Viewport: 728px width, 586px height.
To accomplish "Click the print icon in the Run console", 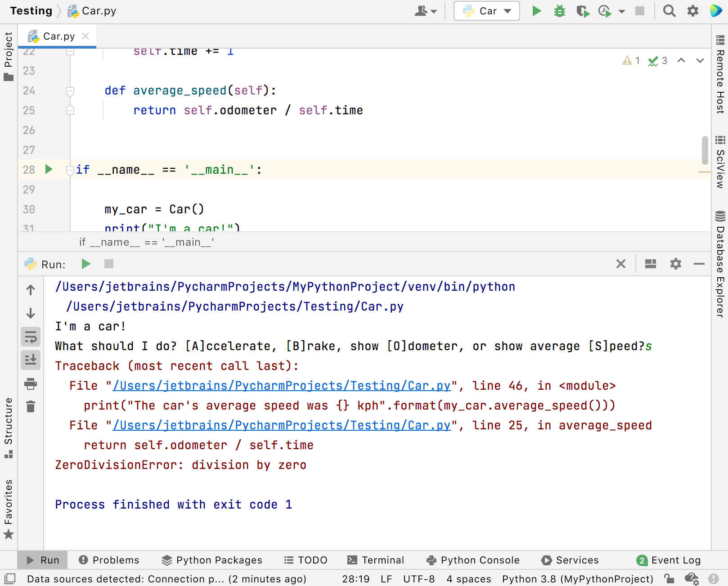I will click(31, 384).
